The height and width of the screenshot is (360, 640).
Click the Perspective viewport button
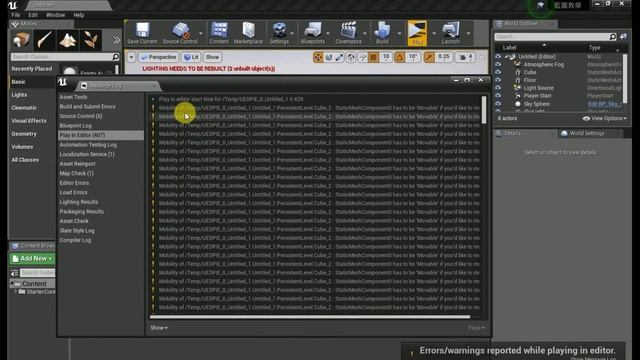pos(158,57)
